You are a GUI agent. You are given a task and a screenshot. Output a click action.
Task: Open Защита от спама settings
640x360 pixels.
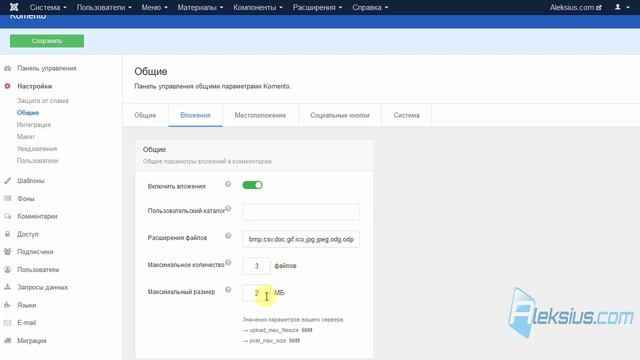click(42, 100)
